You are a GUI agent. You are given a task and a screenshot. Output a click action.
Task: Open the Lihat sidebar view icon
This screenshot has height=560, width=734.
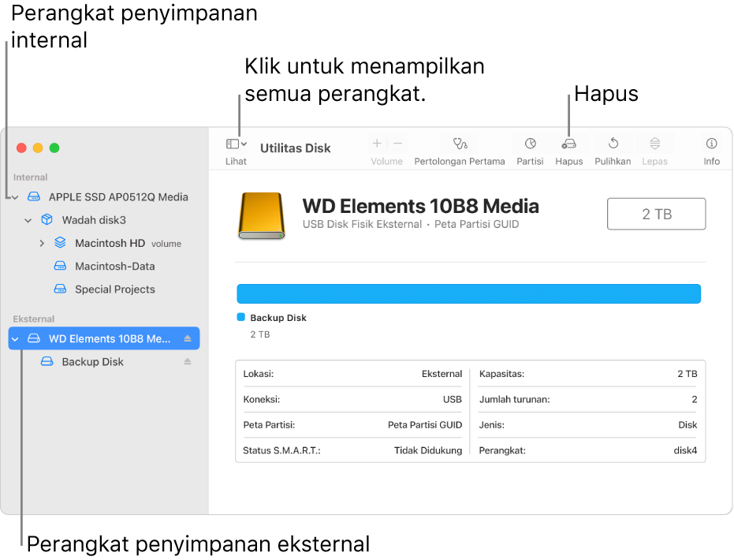point(232,144)
